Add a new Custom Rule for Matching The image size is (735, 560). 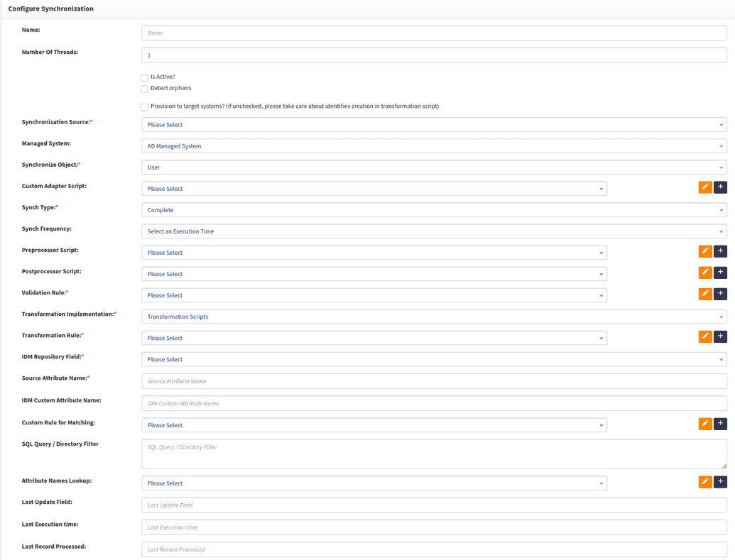pos(721,423)
